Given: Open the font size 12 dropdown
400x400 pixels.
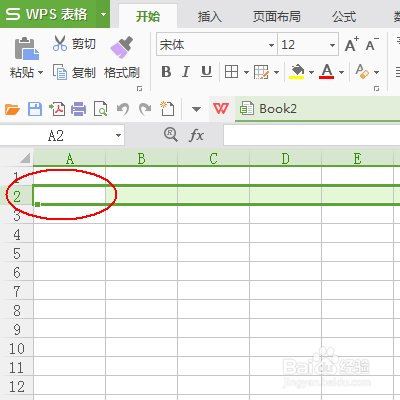Looking at the screenshot, I should tap(332, 45).
